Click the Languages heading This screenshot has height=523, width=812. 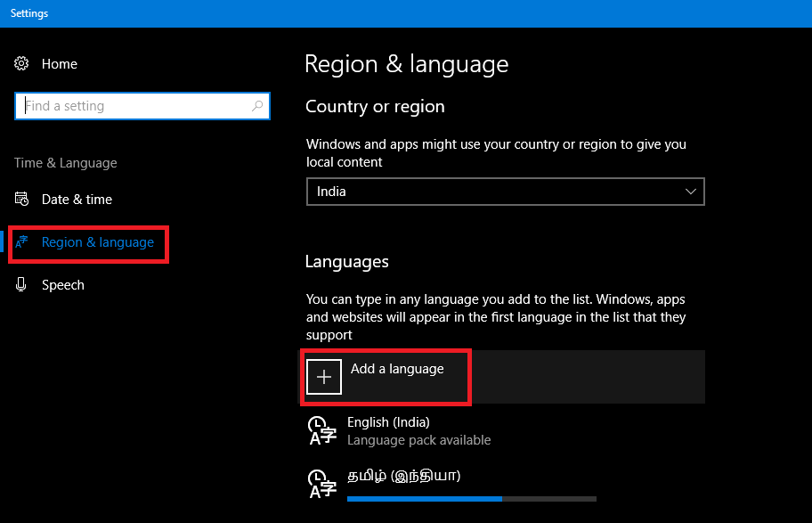pos(347,262)
